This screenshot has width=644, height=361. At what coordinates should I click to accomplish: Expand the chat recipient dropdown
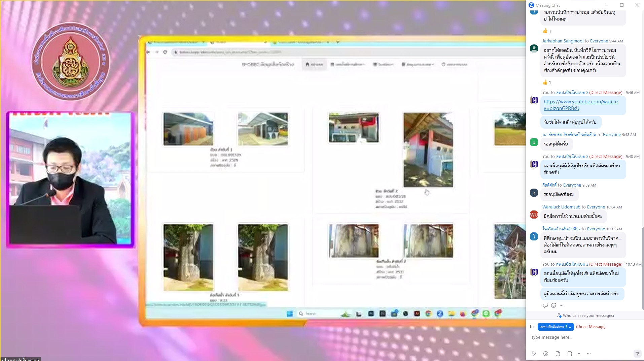pos(556,327)
